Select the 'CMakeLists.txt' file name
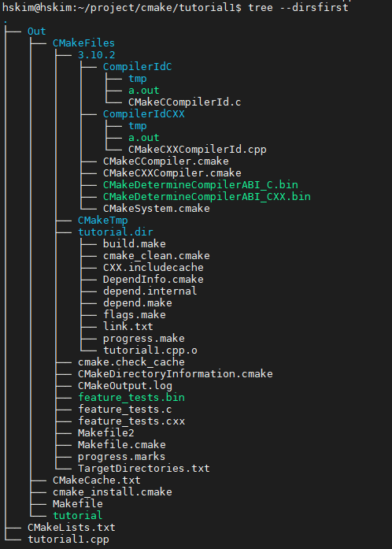 click(x=72, y=527)
